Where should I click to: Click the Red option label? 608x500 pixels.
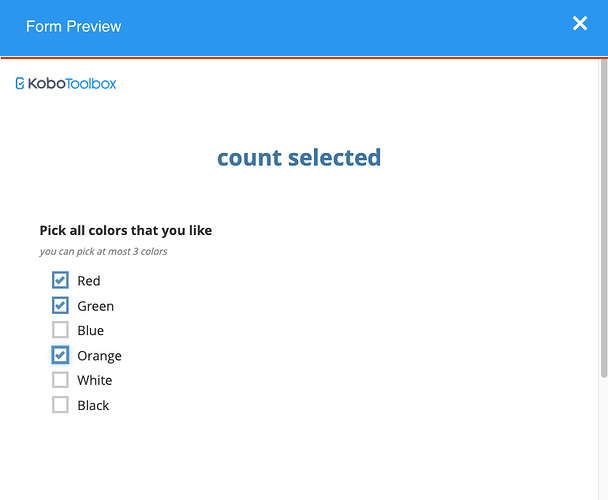(89, 280)
